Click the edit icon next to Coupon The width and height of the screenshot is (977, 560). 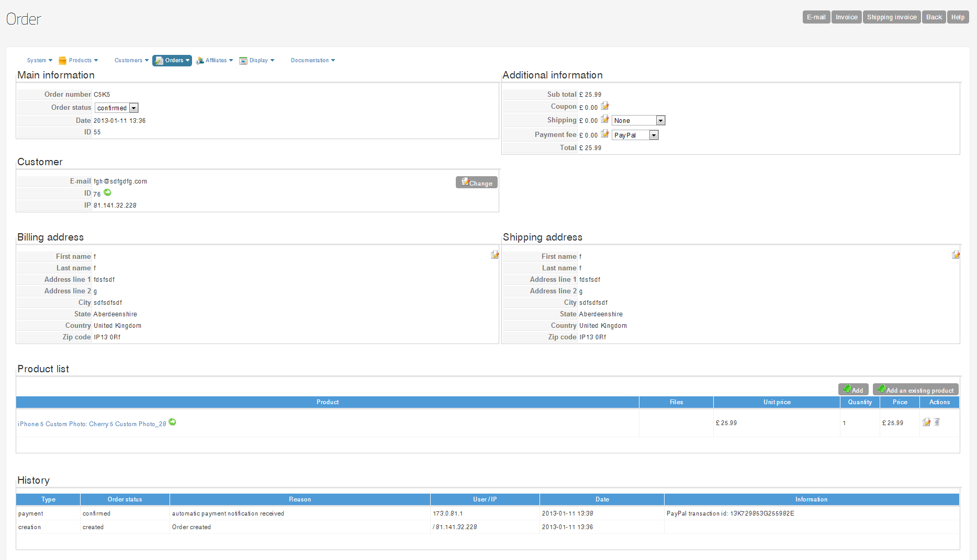pyautogui.click(x=605, y=106)
